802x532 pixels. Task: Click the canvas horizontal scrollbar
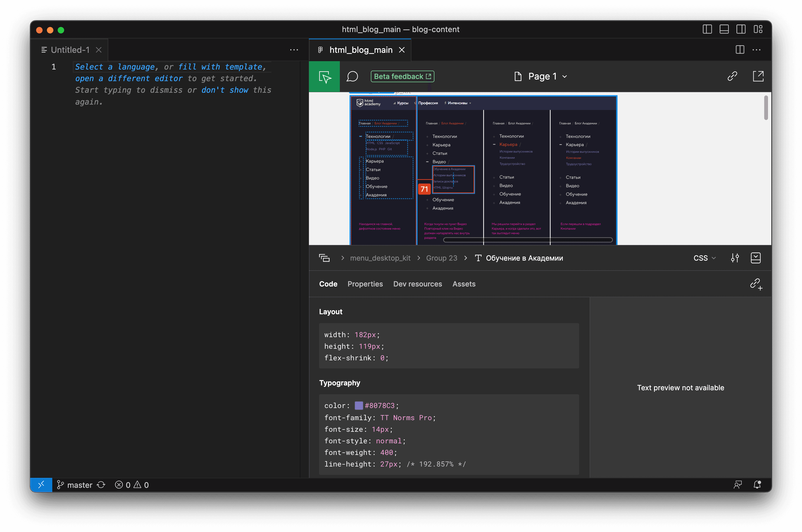528,240
